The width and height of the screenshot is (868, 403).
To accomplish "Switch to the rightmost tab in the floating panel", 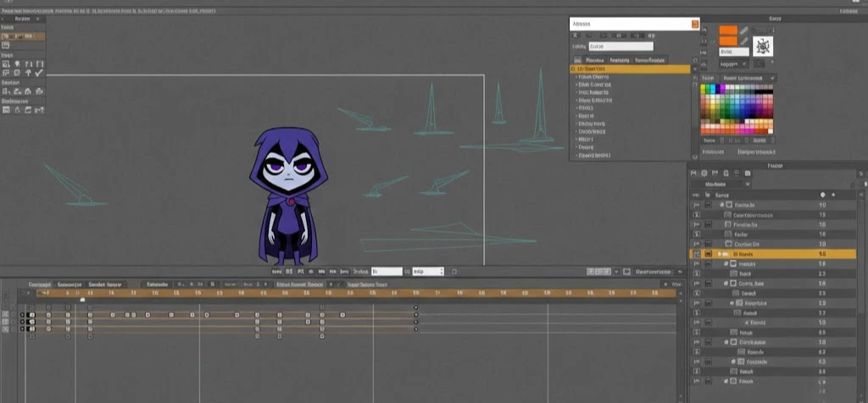I will pyautogui.click(x=651, y=60).
